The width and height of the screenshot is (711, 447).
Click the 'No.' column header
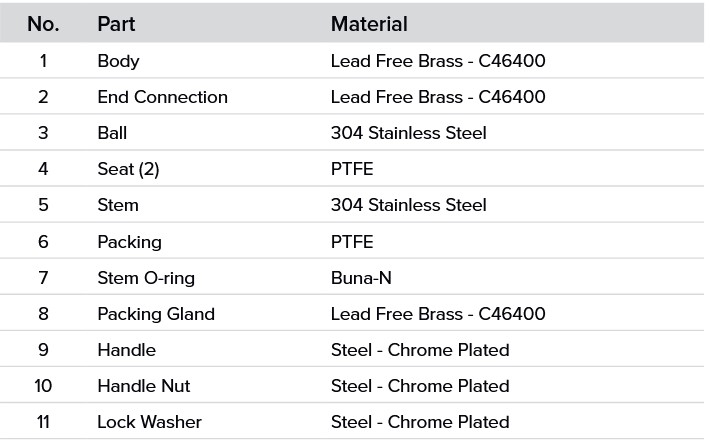pyautogui.click(x=43, y=24)
